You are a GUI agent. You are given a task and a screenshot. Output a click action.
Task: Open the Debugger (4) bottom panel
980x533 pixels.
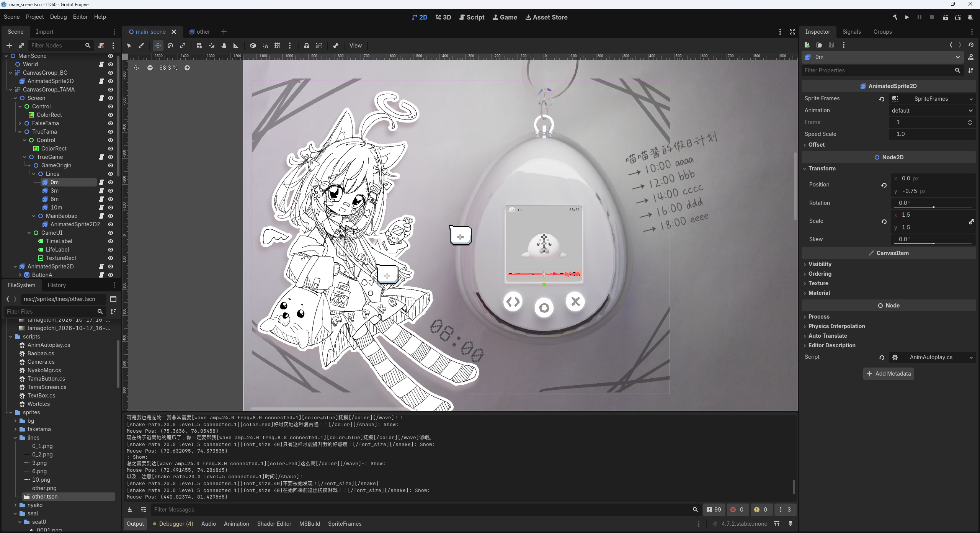[x=173, y=524]
